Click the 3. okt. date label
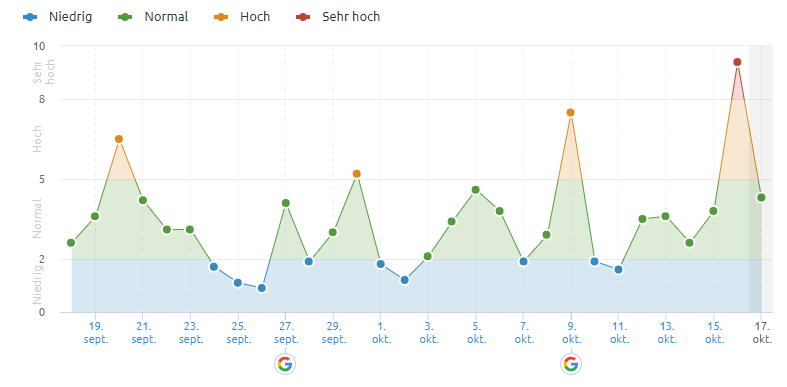787x387 pixels. [429, 333]
